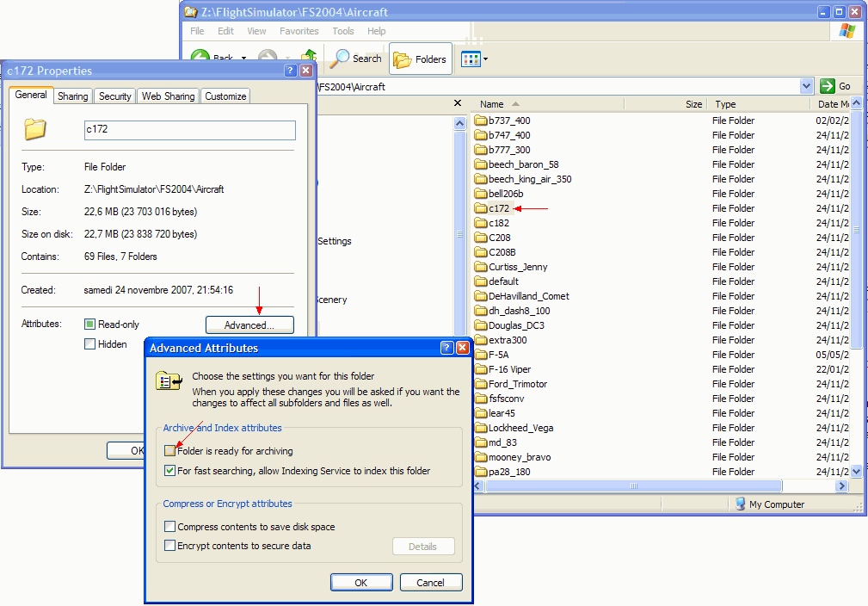Click the Back arrow icon in Explorer

pyautogui.click(x=200, y=55)
